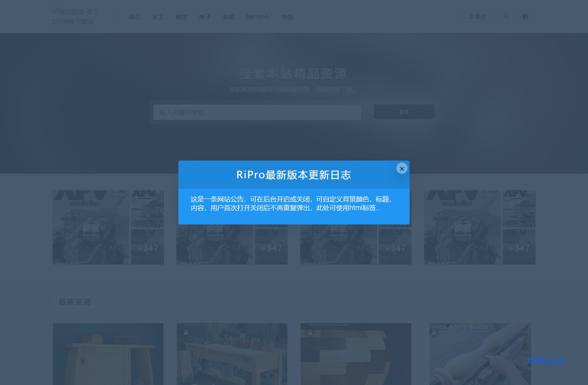The height and width of the screenshot is (385, 588).
Task: Open the 木工 category menu
Action: pos(158,17)
